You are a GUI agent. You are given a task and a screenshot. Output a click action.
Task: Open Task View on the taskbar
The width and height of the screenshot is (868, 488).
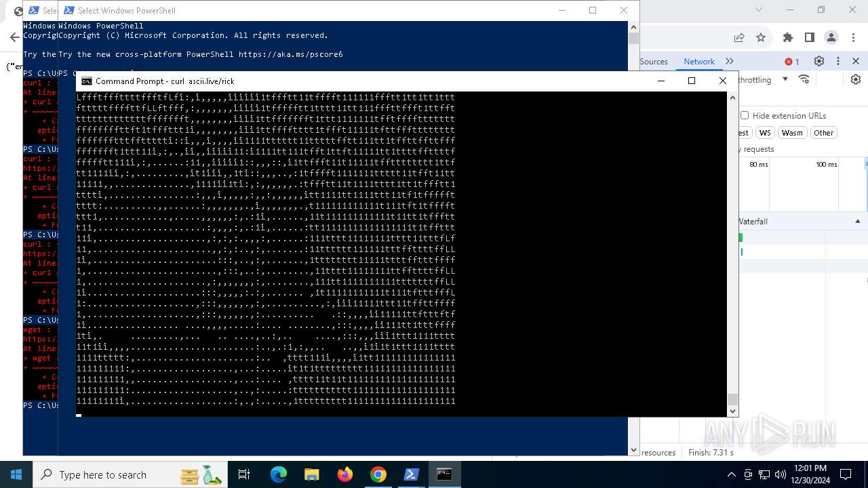244,474
